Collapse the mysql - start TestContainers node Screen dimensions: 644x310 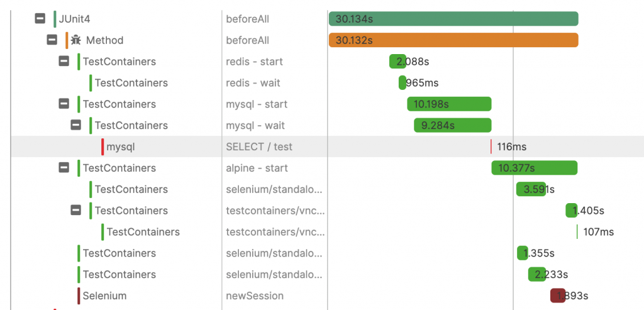click(64, 104)
